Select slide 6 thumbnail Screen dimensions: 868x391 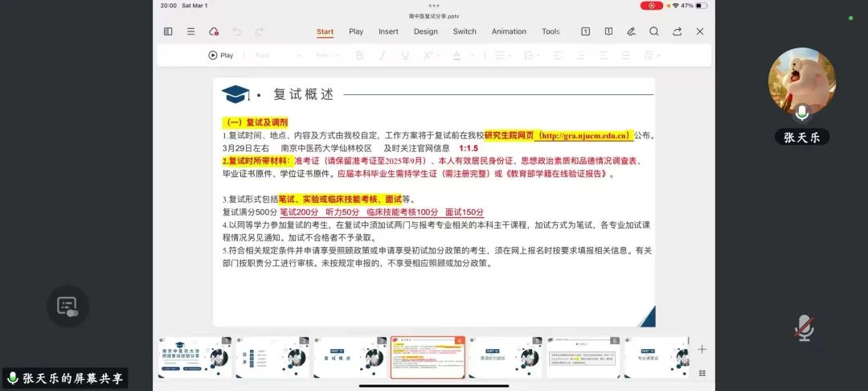pos(583,358)
